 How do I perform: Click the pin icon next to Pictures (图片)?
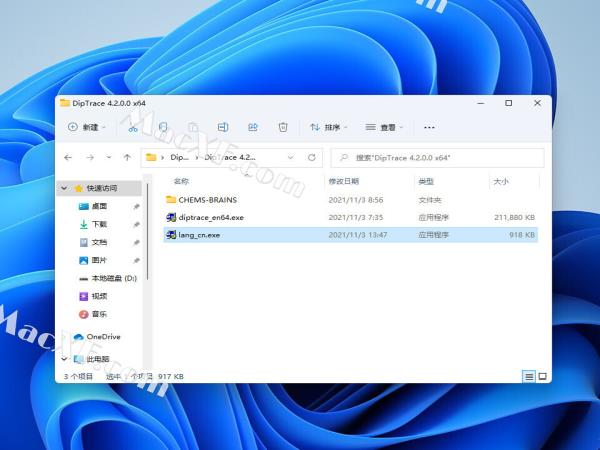coord(136,261)
